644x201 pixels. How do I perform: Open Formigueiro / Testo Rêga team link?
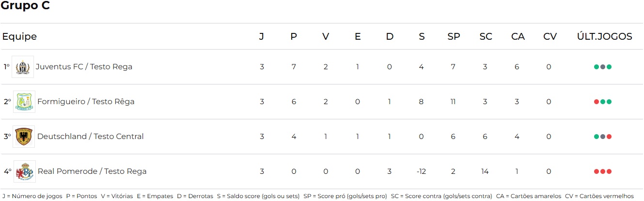click(86, 102)
